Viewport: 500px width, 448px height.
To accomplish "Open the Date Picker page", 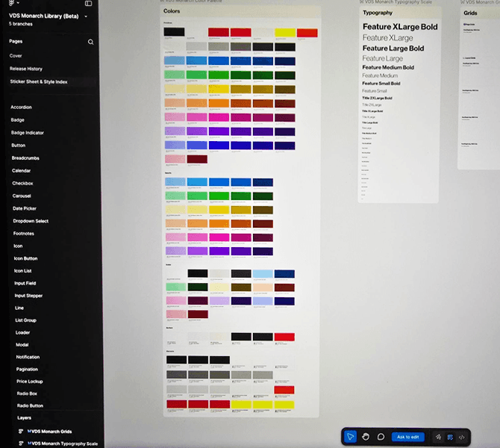I will [x=25, y=208].
